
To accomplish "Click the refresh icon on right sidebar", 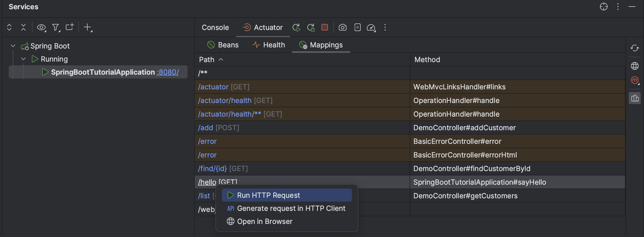I will (634, 48).
